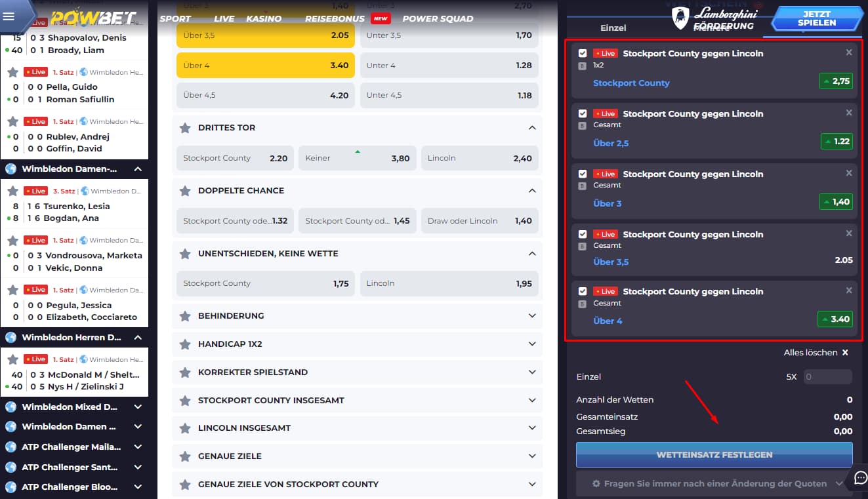Star the Genaue Ziele von Stockport County market

185,485
